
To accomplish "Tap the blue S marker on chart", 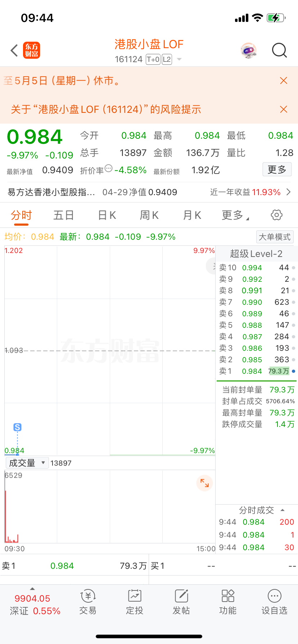I will click(x=17, y=427).
